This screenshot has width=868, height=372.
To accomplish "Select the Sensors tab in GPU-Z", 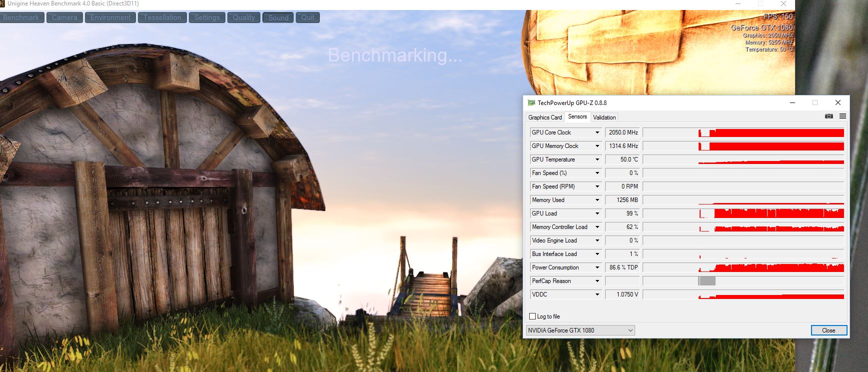I will 578,116.
